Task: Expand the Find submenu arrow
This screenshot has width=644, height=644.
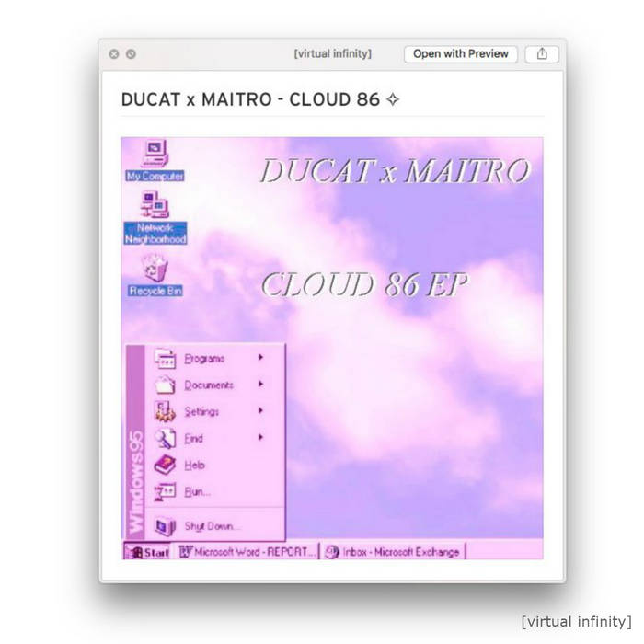Action: (x=261, y=438)
